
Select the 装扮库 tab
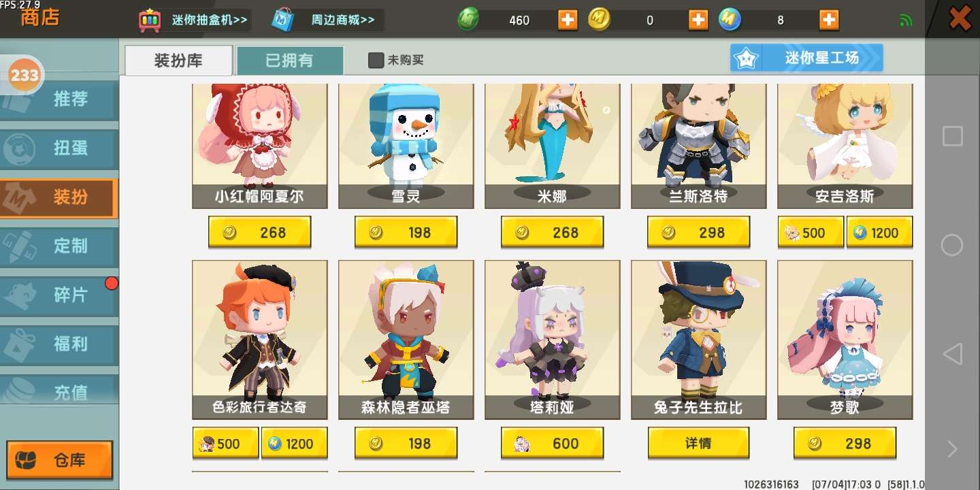point(178,60)
